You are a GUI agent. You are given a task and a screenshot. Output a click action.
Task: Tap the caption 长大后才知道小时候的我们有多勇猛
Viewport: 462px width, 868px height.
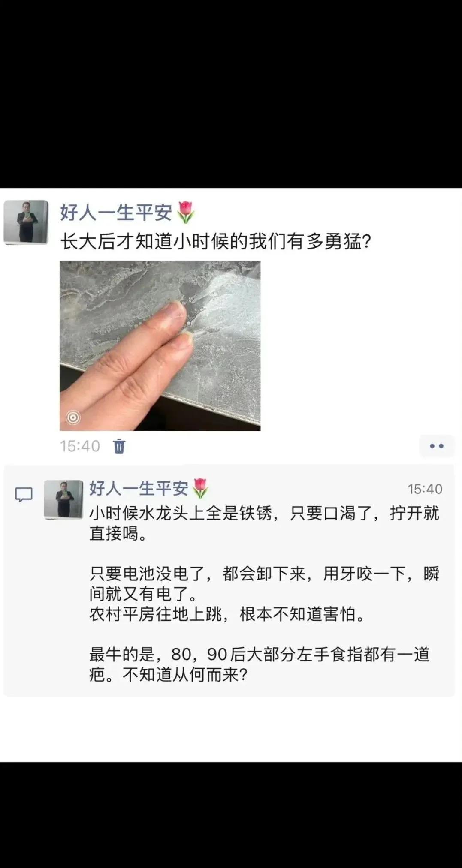click(x=215, y=242)
